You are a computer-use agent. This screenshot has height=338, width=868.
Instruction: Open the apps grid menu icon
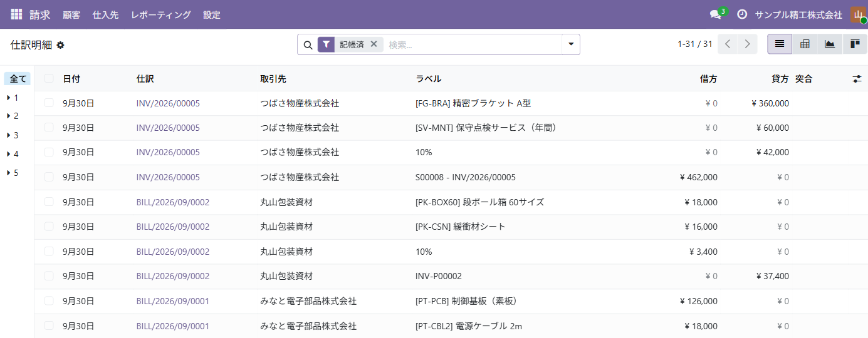click(x=16, y=14)
